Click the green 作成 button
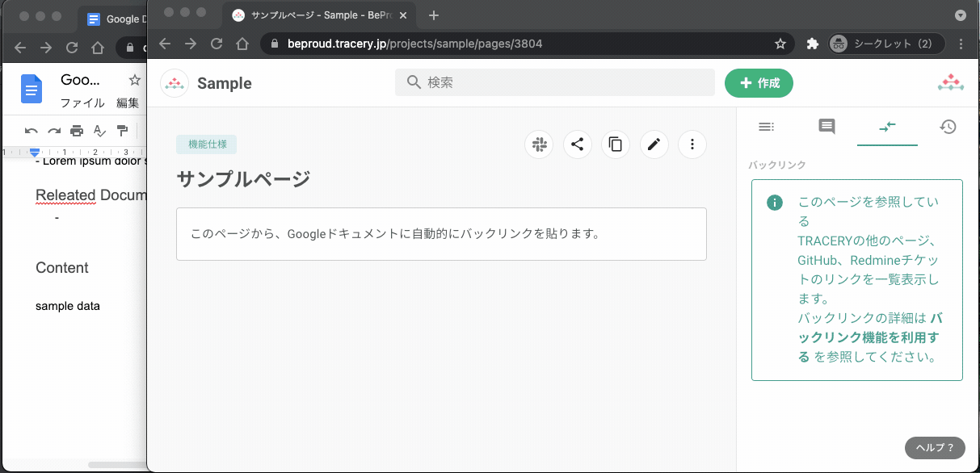Screen dimensions: 980x473 click(759, 83)
